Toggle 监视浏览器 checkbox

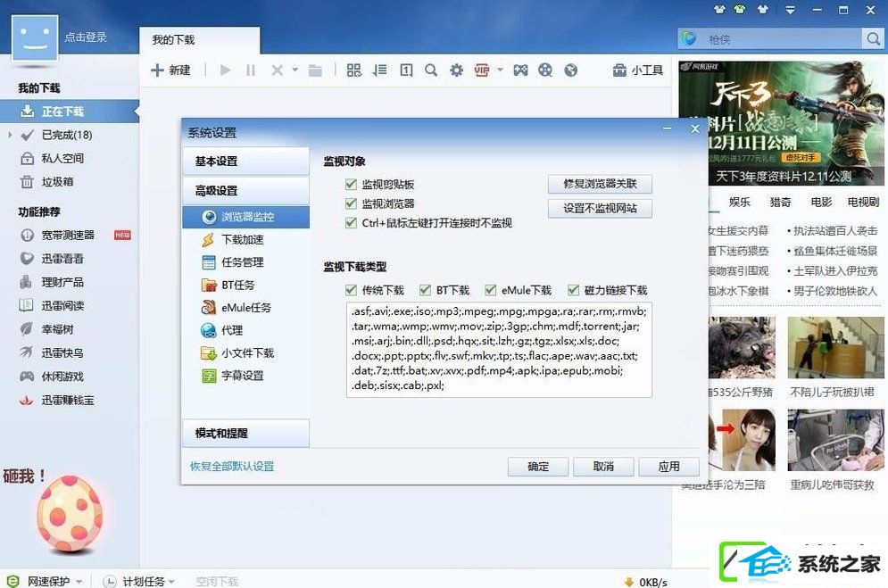click(351, 203)
